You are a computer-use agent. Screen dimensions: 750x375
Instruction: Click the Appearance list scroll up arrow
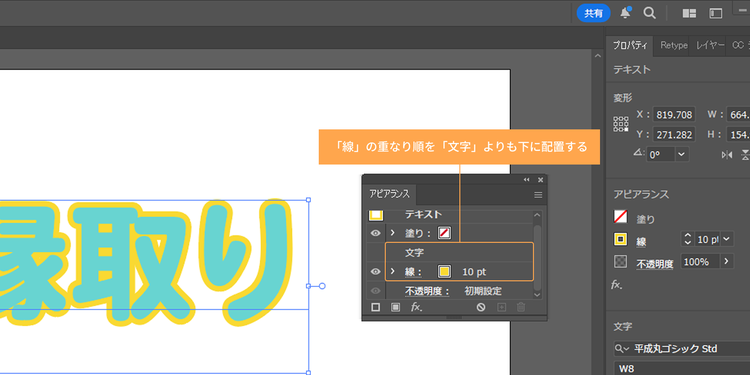[x=537, y=216]
